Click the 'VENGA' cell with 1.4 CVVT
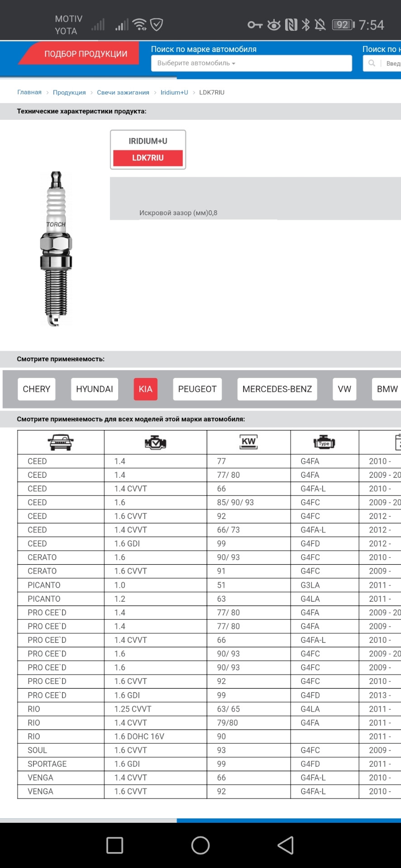The height and width of the screenshot is (868, 401). 61,778
